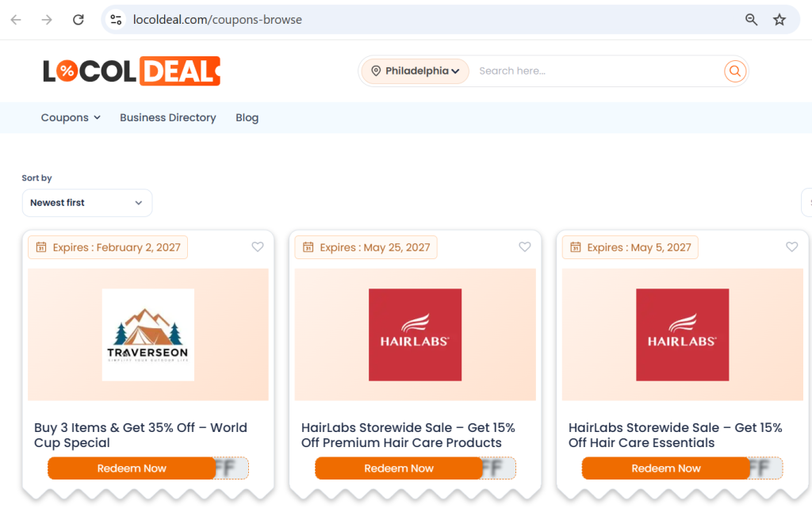Toggle the heart on the May 25, 2027 HairLabs coupon
This screenshot has height=512, width=812.
[x=525, y=246]
